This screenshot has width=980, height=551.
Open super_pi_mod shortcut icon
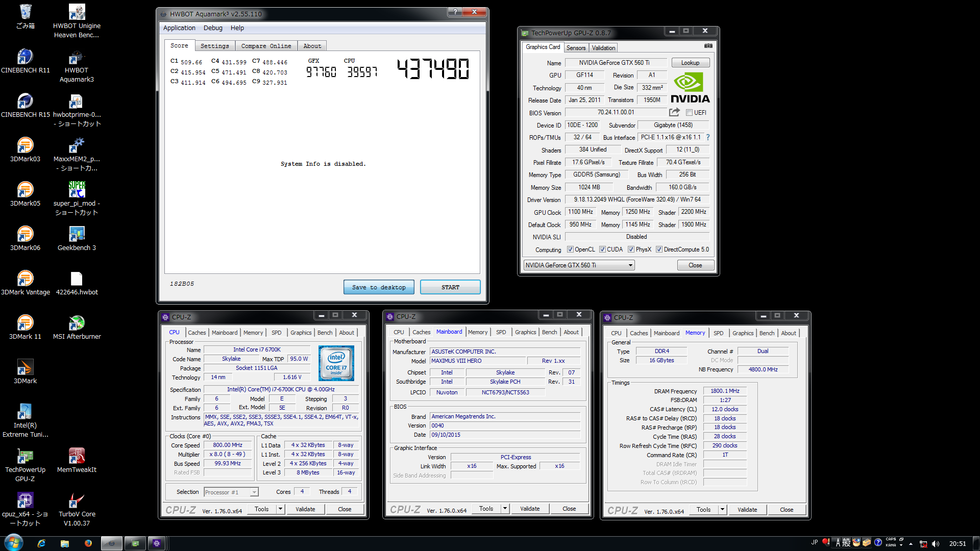77,198
